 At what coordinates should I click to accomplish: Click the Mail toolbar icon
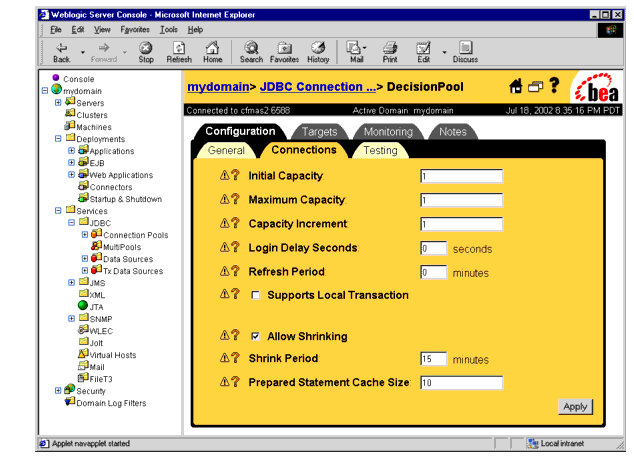click(356, 53)
